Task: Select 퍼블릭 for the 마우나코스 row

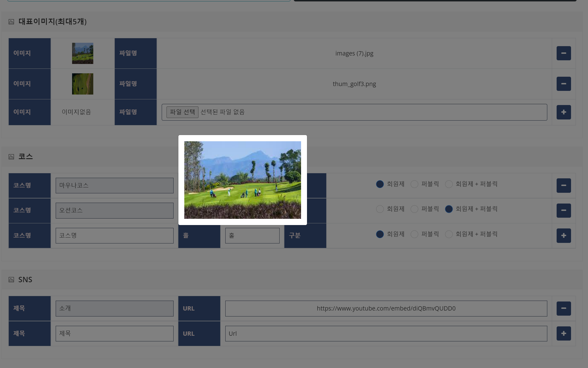Action: click(x=414, y=184)
